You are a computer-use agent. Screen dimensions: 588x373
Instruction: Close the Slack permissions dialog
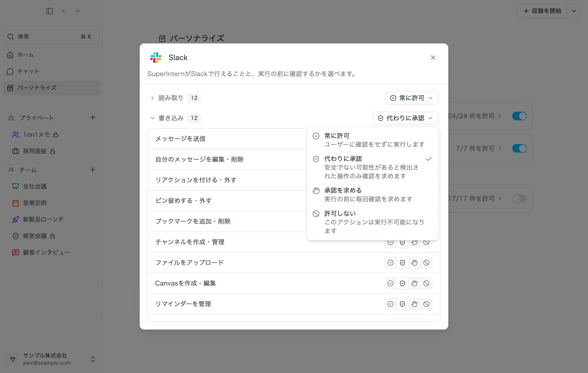(x=433, y=58)
